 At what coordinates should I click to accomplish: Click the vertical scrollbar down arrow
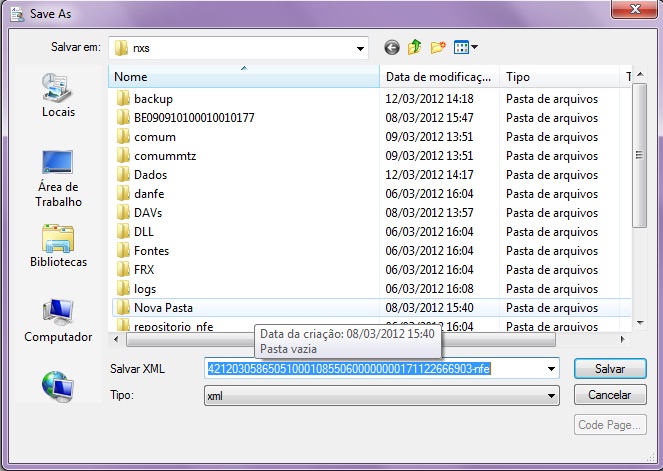(x=640, y=323)
